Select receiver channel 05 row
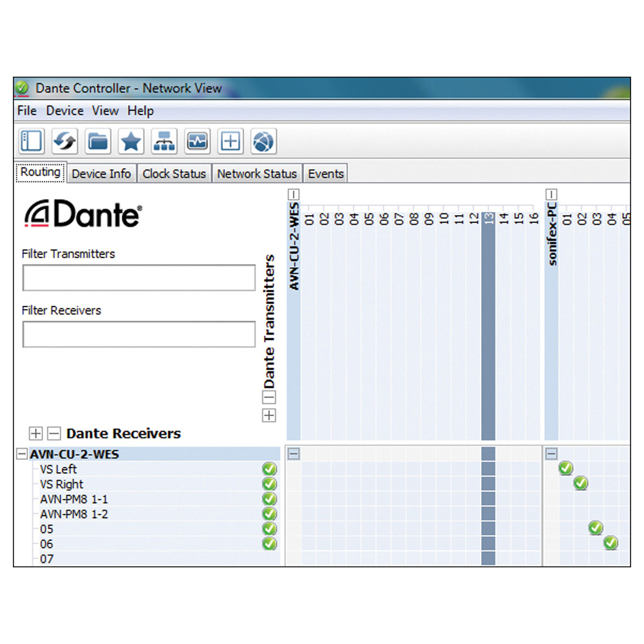This screenshot has height=644, width=644. 159,529
